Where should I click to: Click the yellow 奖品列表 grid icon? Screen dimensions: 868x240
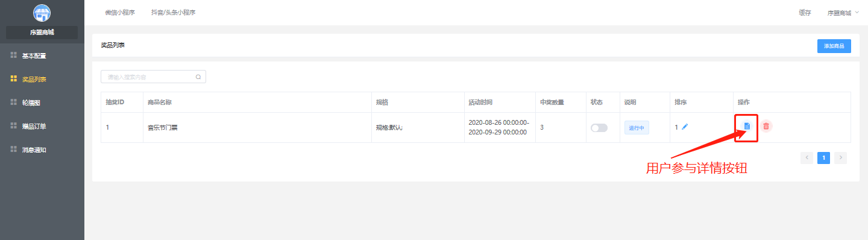click(14, 79)
